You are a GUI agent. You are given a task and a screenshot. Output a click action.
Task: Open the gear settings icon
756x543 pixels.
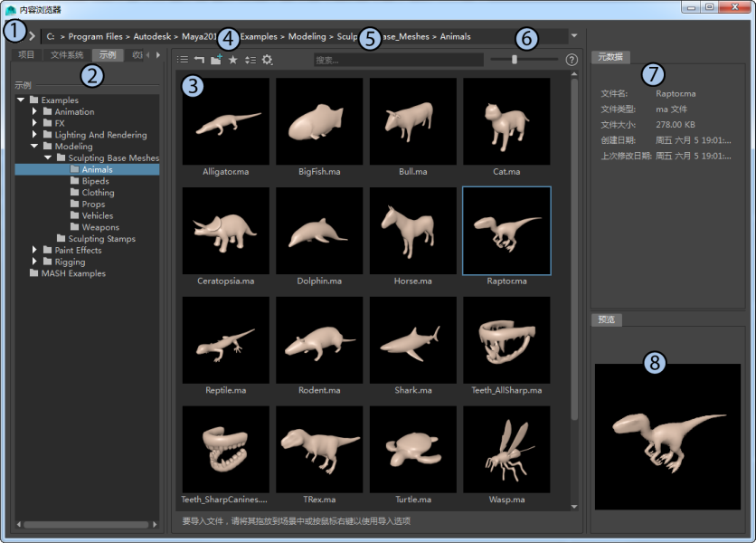click(267, 60)
